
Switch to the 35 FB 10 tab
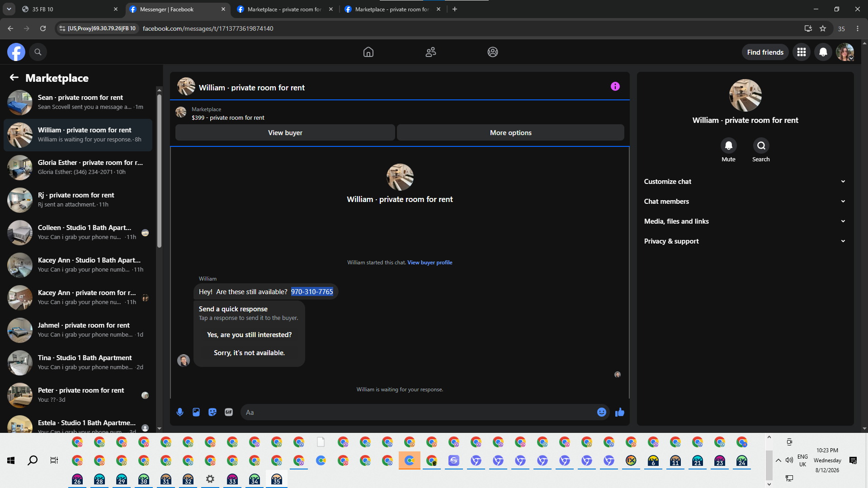(70, 9)
